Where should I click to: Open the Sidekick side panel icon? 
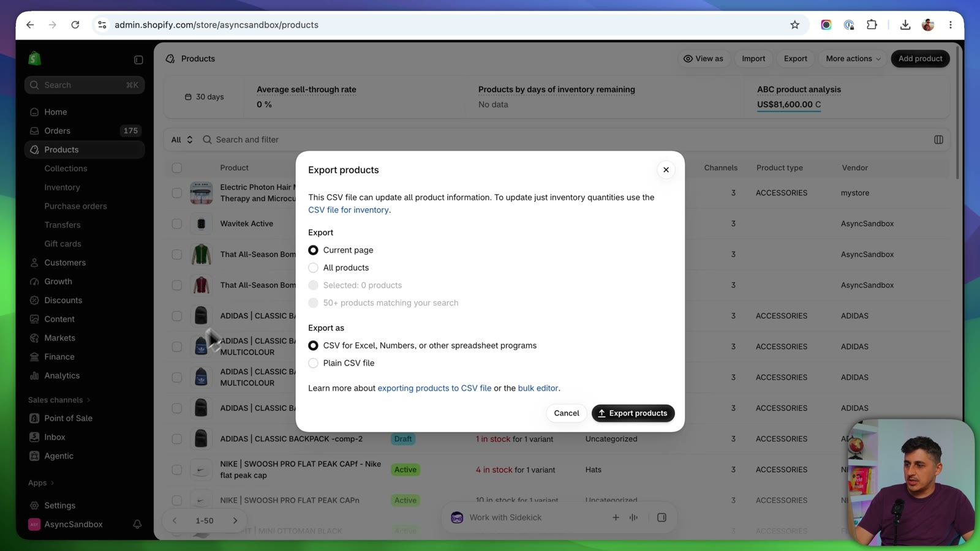pos(661,518)
